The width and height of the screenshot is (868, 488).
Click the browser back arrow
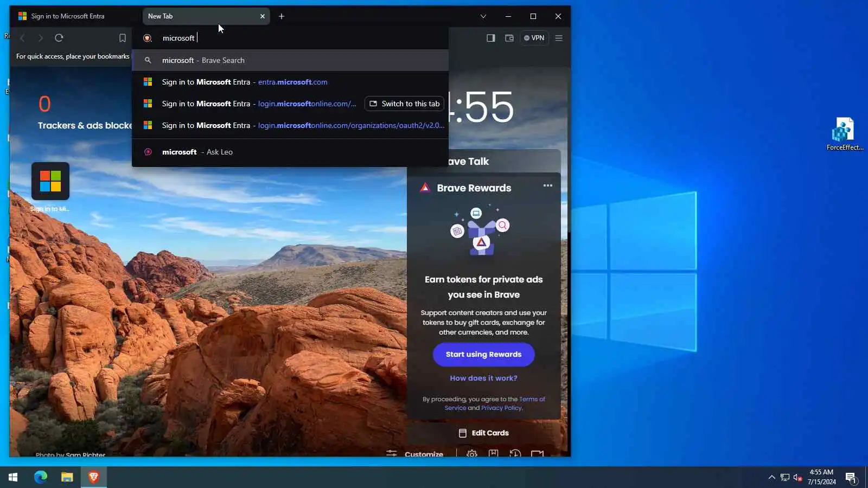click(x=22, y=38)
